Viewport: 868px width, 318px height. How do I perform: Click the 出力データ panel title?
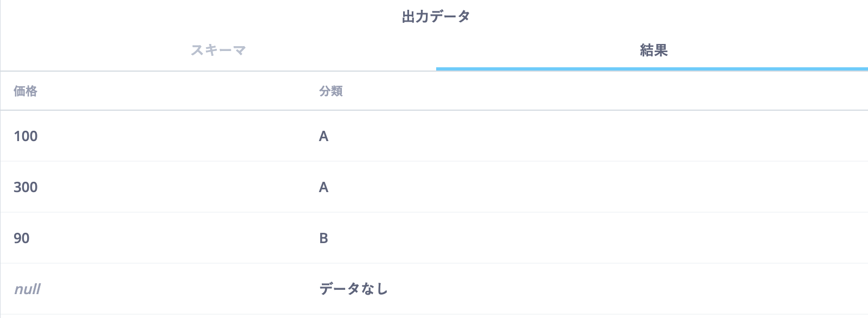click(436, 17)
